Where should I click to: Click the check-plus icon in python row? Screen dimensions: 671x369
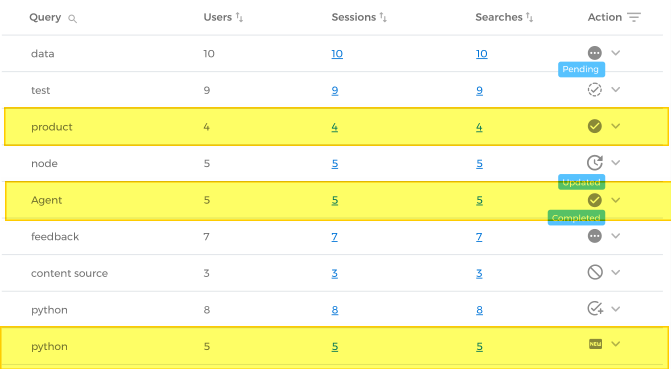pos(595,308)
